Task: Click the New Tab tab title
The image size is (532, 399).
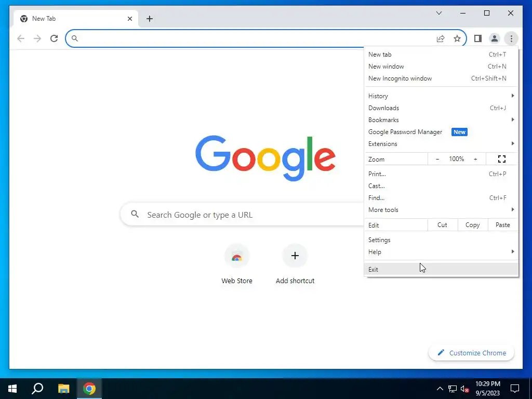Action: pyautogui.click(x=44, y=19)
